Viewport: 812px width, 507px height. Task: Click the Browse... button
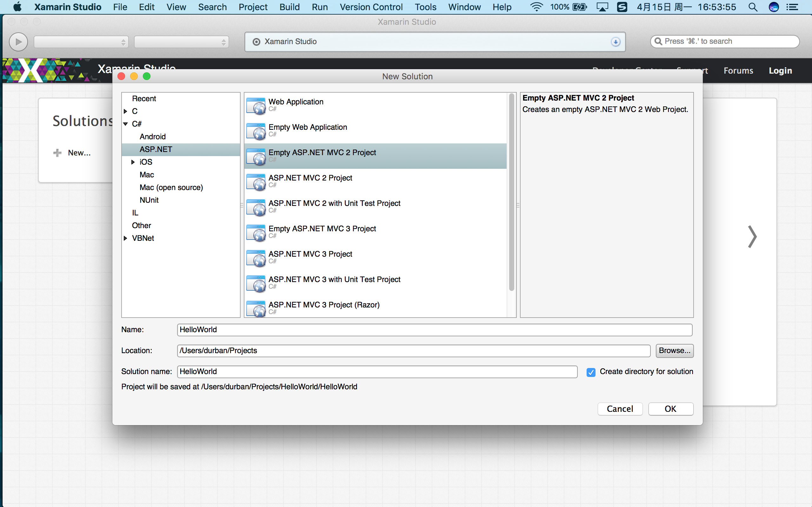coord(675,351)
